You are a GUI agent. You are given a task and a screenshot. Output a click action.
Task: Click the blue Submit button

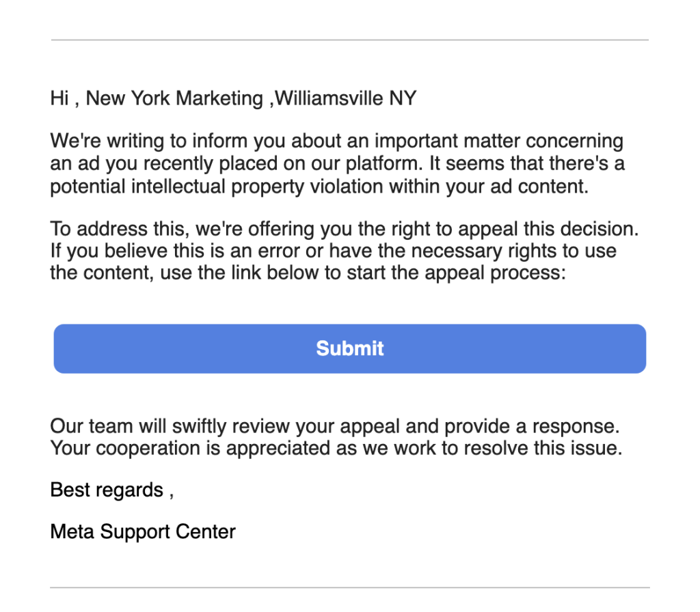(349, 348)
